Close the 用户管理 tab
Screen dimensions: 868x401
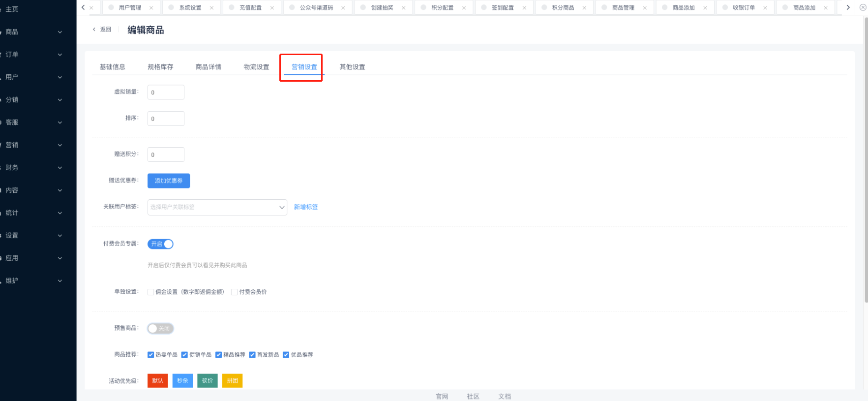151,8
